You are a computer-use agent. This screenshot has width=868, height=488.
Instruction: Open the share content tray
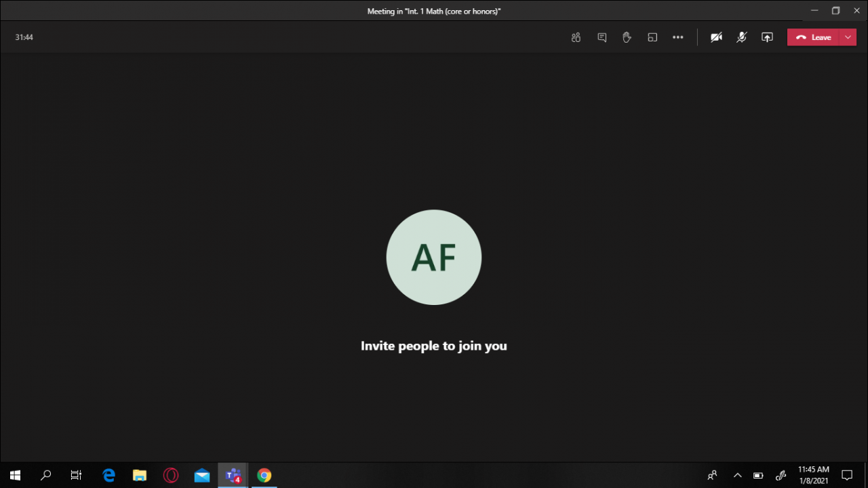[x=767, y=37]
